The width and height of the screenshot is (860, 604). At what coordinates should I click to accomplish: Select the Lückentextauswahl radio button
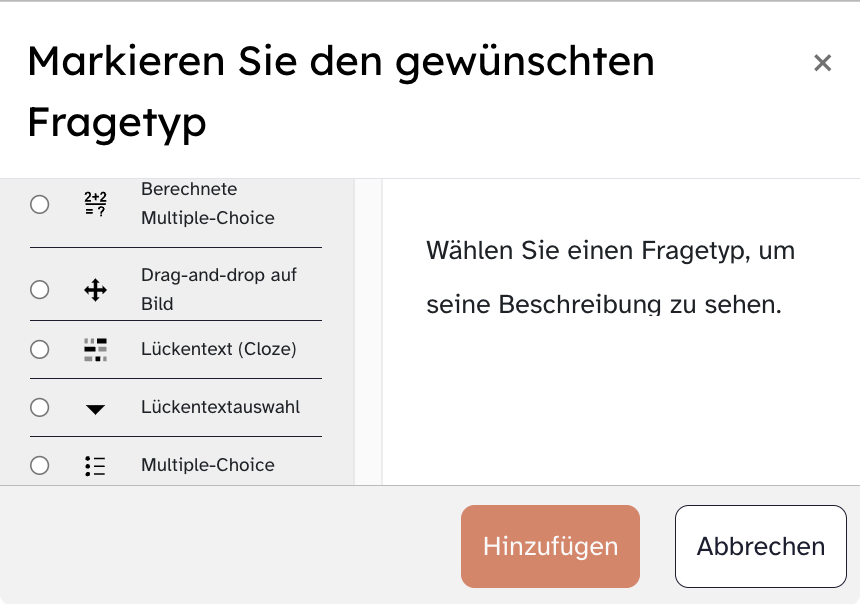[39, 408]
